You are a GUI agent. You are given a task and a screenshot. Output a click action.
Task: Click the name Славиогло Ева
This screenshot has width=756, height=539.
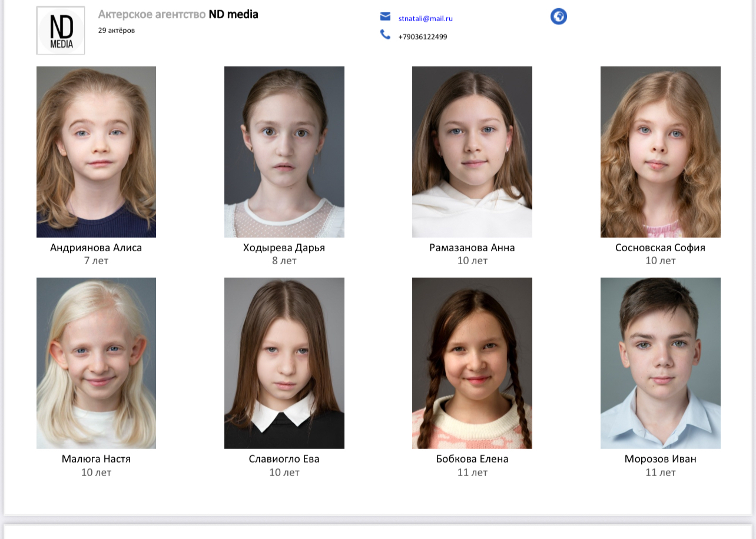tap(284, 459)
